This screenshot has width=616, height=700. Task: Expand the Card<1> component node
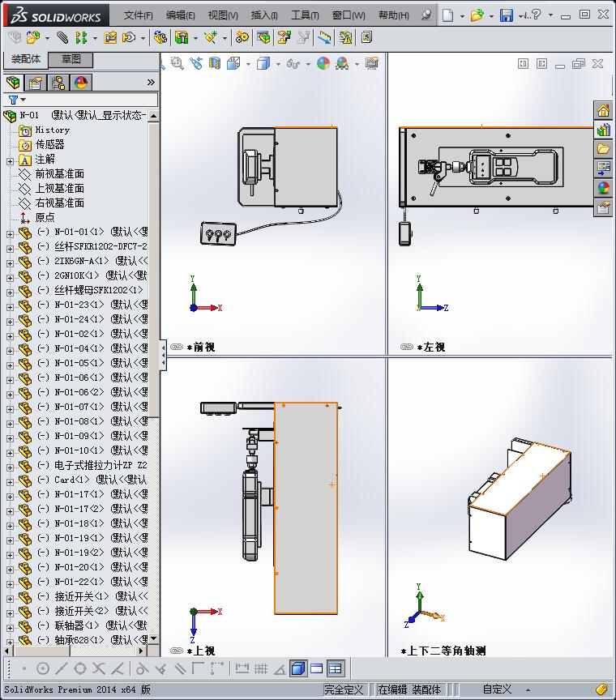[11, 482]
